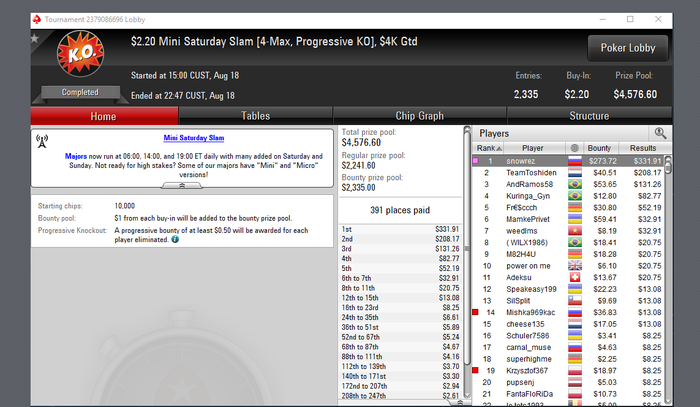Click the broadcast antenna news icon
The image size is (700, 407).
[x=42, y=141]
